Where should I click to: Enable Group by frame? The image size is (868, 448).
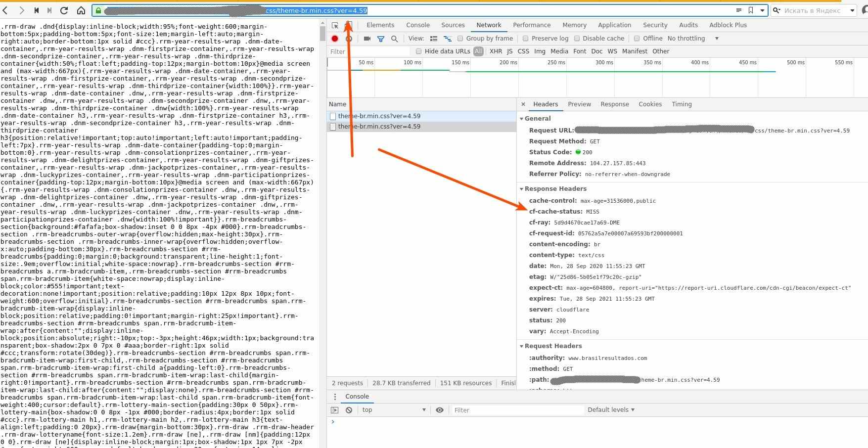pos(460,39)
